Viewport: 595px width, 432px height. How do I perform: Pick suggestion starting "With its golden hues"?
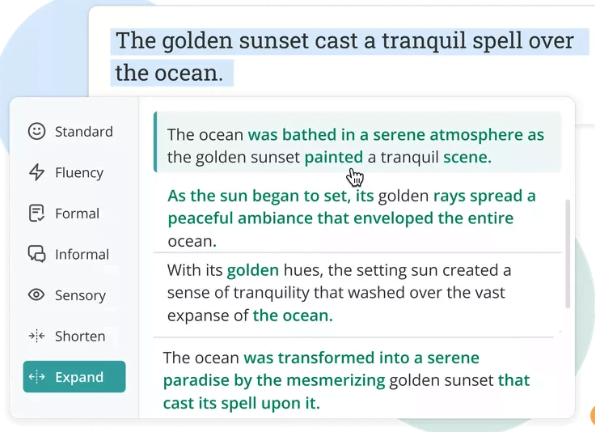pos(357,293)
